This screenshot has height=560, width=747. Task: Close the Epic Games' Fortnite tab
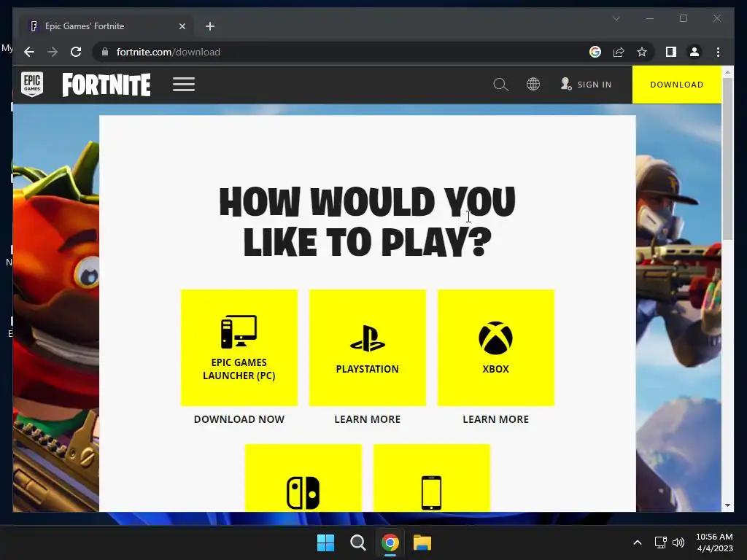coord(182,26)
